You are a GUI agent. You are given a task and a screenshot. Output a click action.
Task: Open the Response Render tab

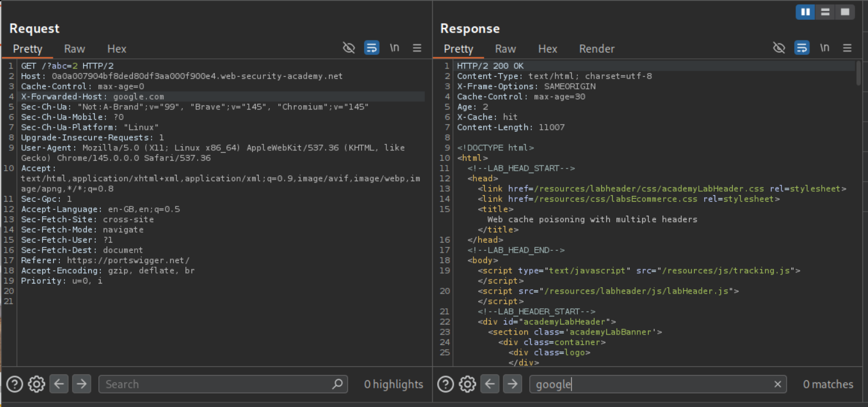596,49
